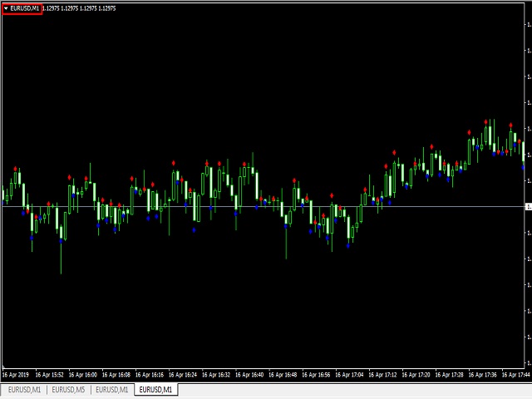Click the '16 Apr 16:08' time label
This screenshot has width=532, height=399.
[116, 375]
